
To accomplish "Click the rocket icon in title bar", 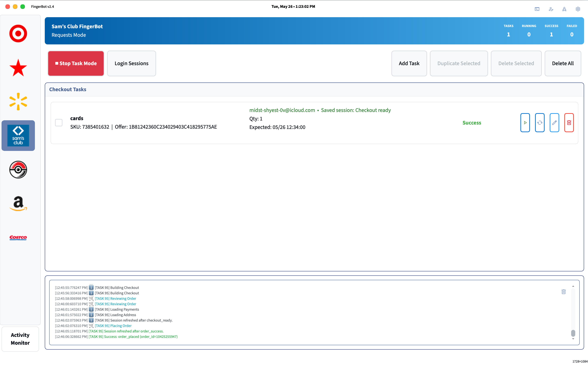I will click(564, 9).
